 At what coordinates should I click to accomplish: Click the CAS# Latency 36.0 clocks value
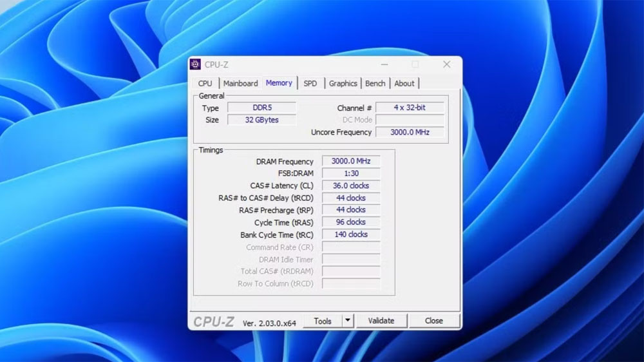(x=351, y=186)
